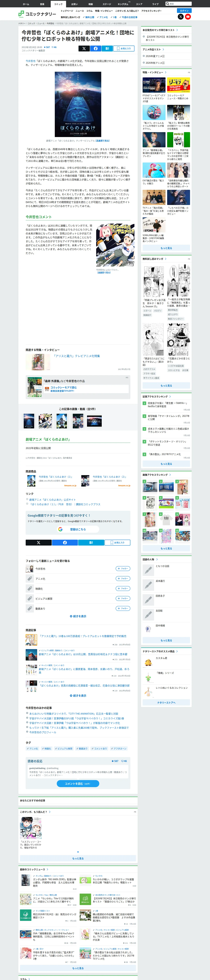Open the teaser visual poster image
Image resolution: width=210 pixels, height=980 pixels.
tap(78, 104)
